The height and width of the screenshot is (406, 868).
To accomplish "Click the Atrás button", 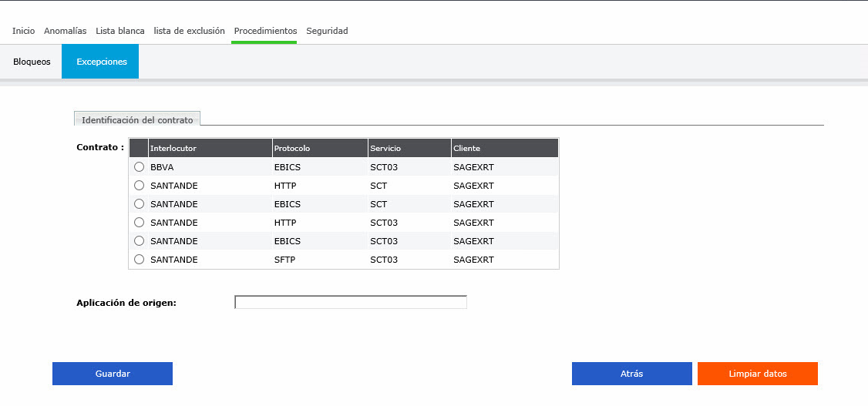I will click(631, 374).
